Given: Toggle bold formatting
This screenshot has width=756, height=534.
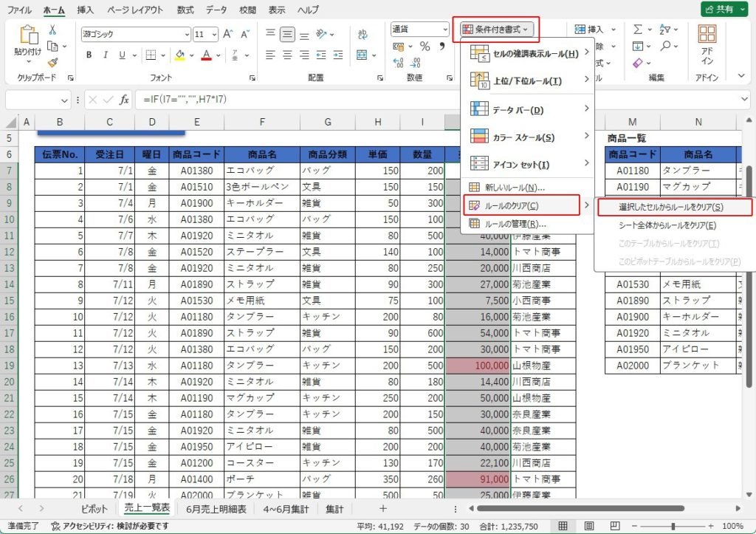Looking at the screenshot, I should coord(89,55).
